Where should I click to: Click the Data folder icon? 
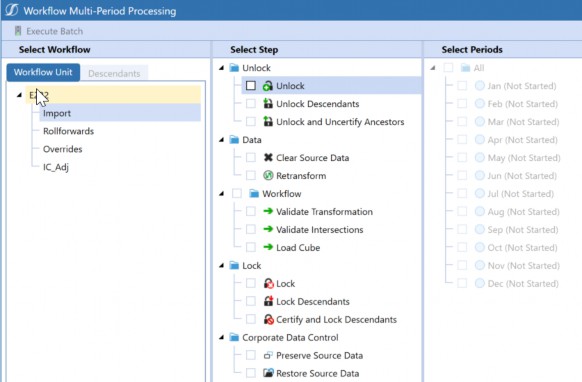[x=234, y=140]
